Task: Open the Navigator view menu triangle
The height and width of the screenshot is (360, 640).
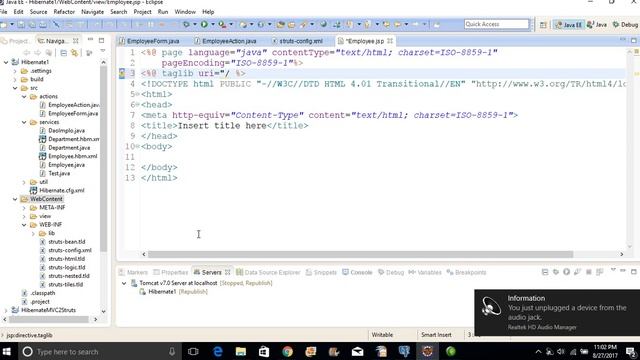Action: tap(103, 51)
